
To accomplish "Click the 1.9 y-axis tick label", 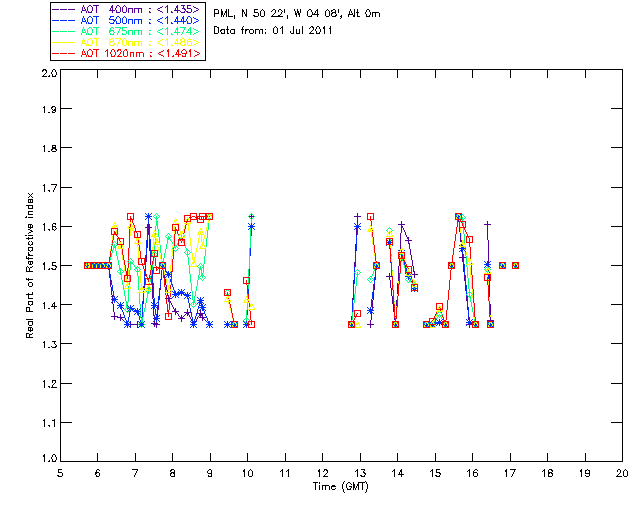I will (49, 109).
